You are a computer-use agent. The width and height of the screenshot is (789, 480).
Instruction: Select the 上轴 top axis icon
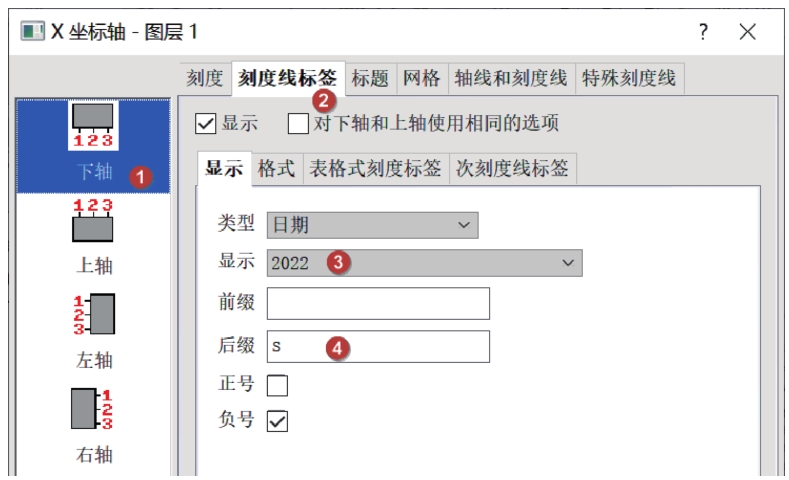tap(93, 220)
